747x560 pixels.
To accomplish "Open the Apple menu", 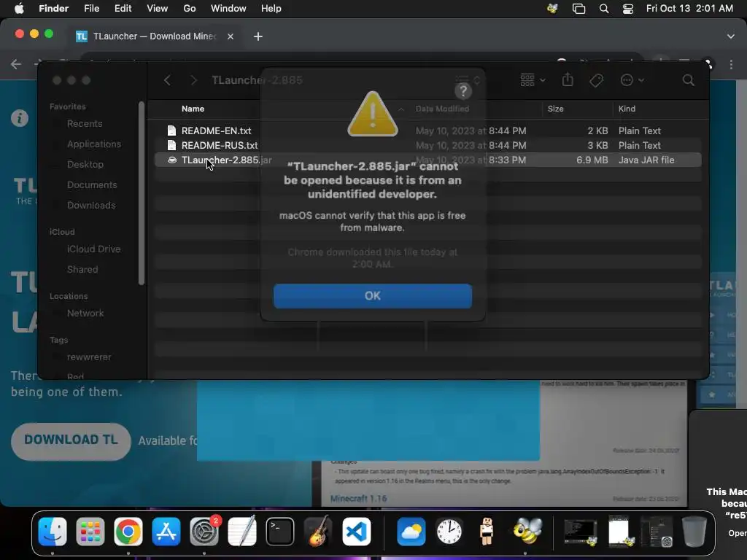I will tap(19, 9).
